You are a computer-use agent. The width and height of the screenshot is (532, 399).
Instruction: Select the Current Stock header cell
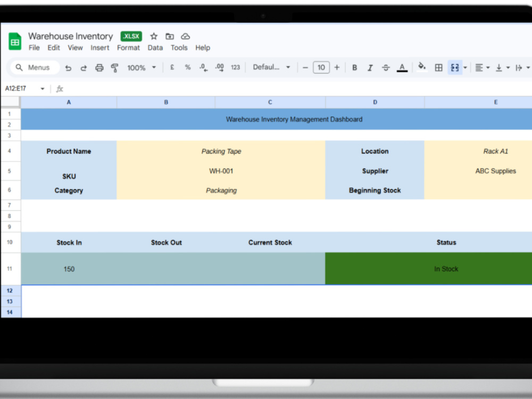coord(270,242)
